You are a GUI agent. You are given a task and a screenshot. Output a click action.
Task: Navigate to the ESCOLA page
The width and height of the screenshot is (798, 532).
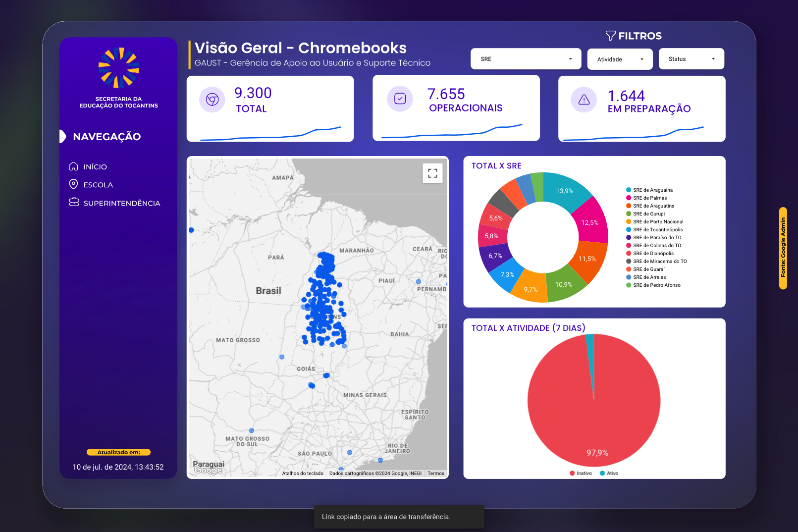(x=98, y=185)
